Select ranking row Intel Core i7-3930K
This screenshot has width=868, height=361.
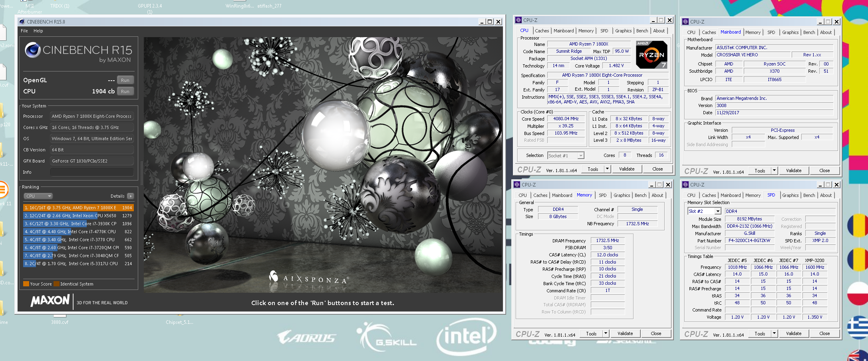[78, 224]
